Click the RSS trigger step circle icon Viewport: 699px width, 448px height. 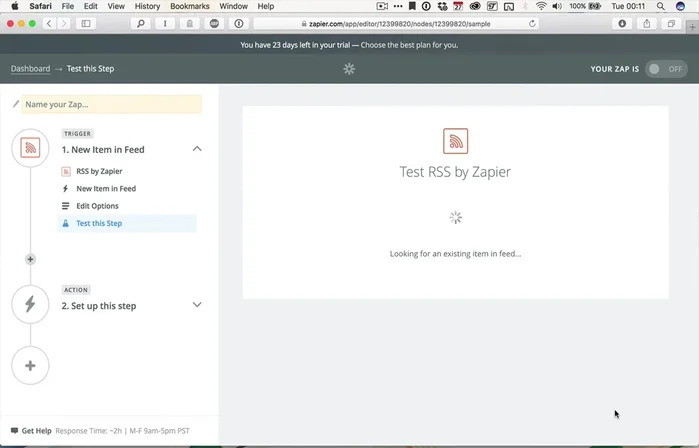(x=30, y=149)
